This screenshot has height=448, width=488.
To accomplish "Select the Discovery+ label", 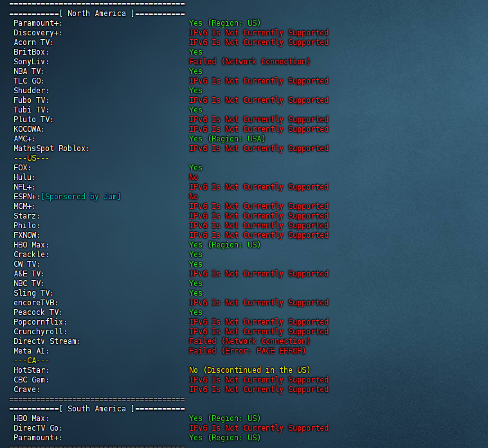I will [38, 33].
